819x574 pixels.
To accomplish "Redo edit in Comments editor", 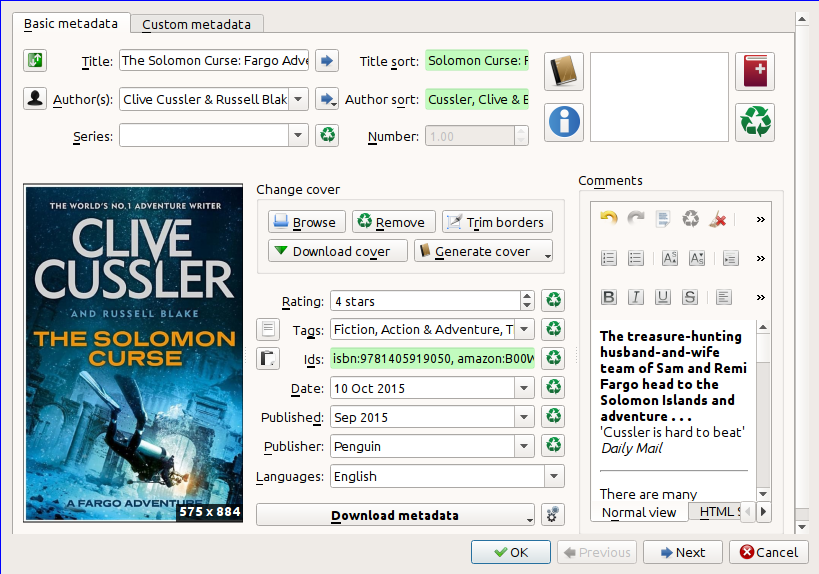I will coord(636,219).
